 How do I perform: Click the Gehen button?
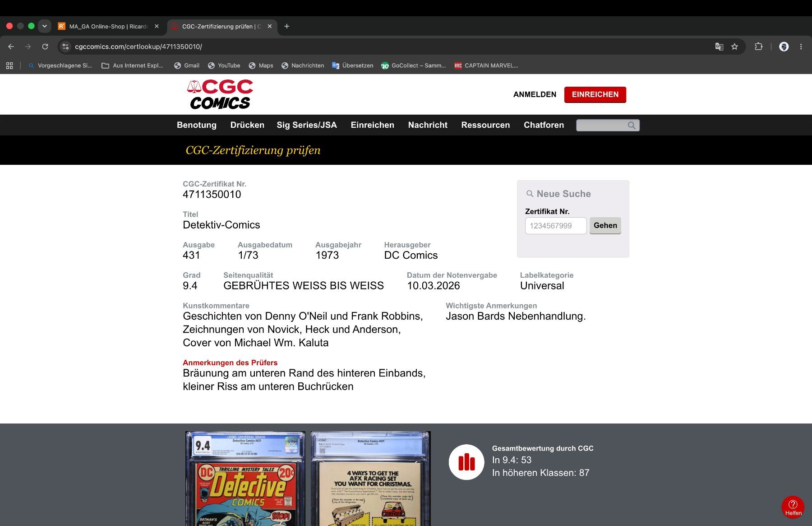[605, 225]
